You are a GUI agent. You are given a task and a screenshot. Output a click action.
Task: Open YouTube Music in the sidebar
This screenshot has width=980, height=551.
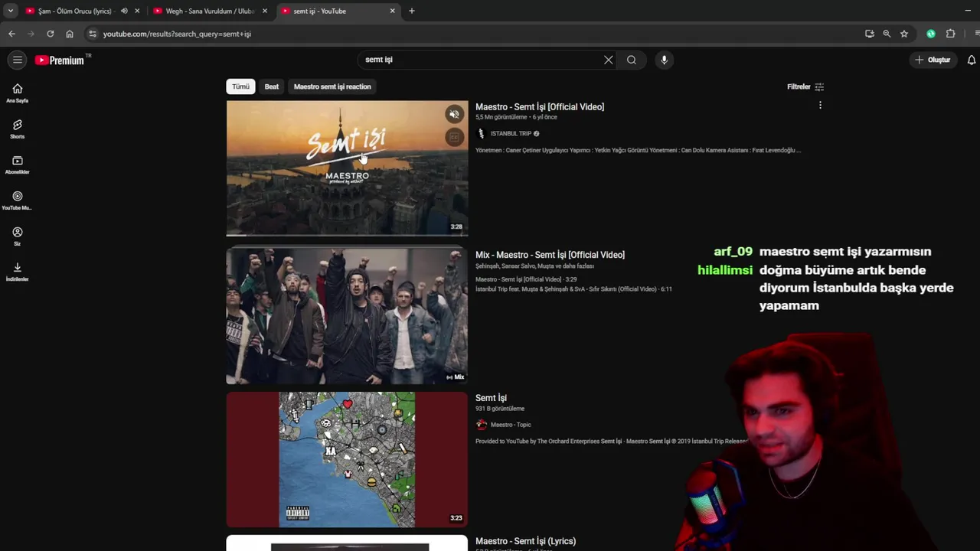(17, 201)
